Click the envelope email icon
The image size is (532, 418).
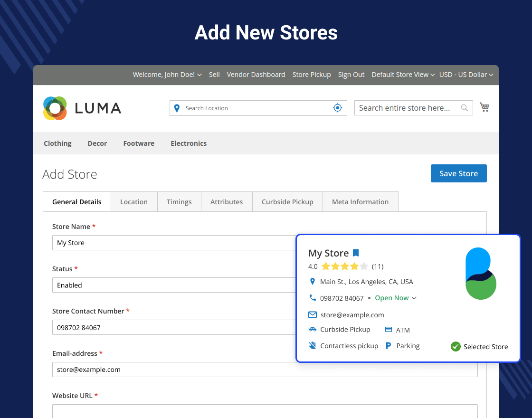(313, 314)
